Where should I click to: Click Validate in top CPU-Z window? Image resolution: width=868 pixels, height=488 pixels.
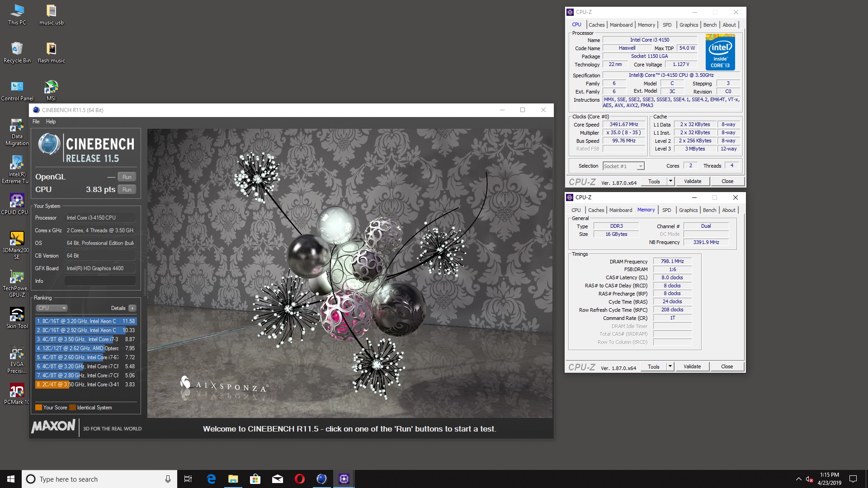coord(693,181)
